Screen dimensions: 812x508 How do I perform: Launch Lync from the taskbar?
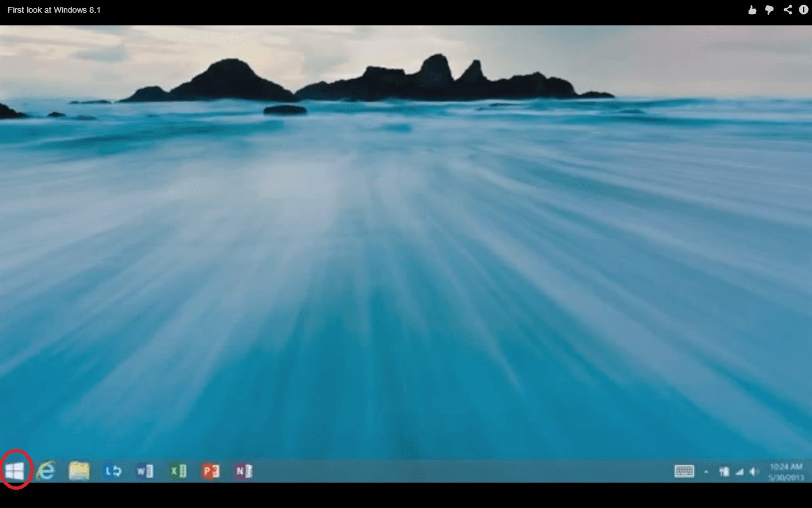tap(112, 471)
